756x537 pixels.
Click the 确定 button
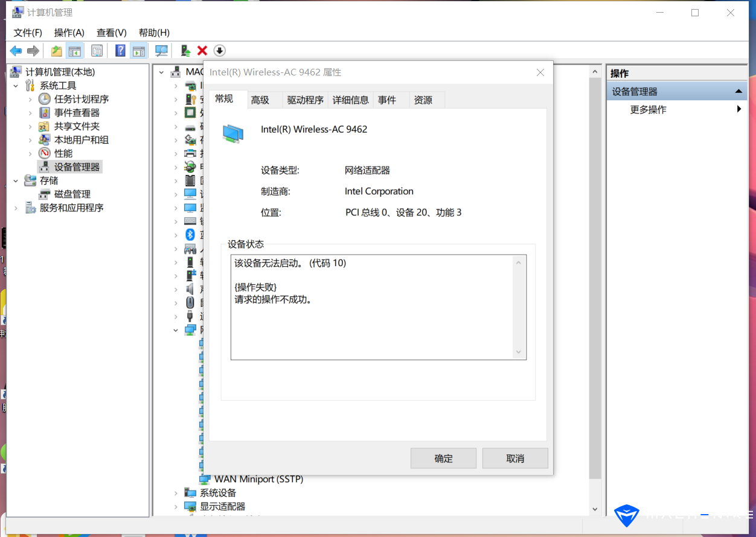pyautogui.click(x=443, y=459)
